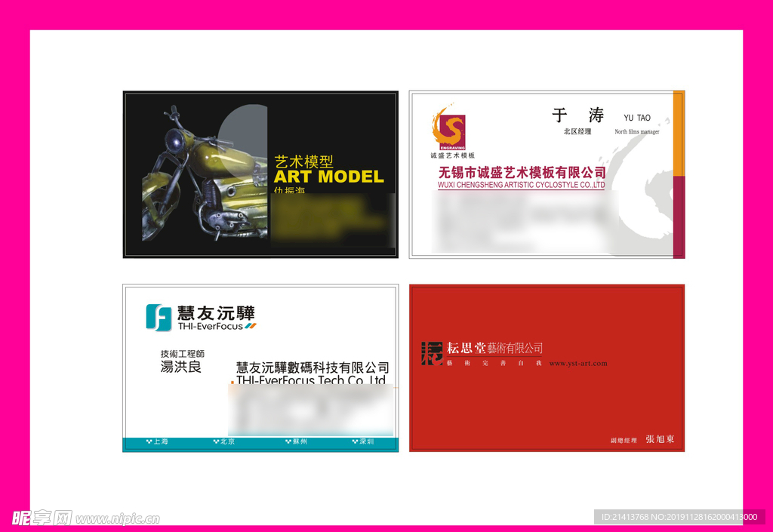773x532 pixels.
Task: Click the crimson strip below the orange strip
Action: coord(679,217)
